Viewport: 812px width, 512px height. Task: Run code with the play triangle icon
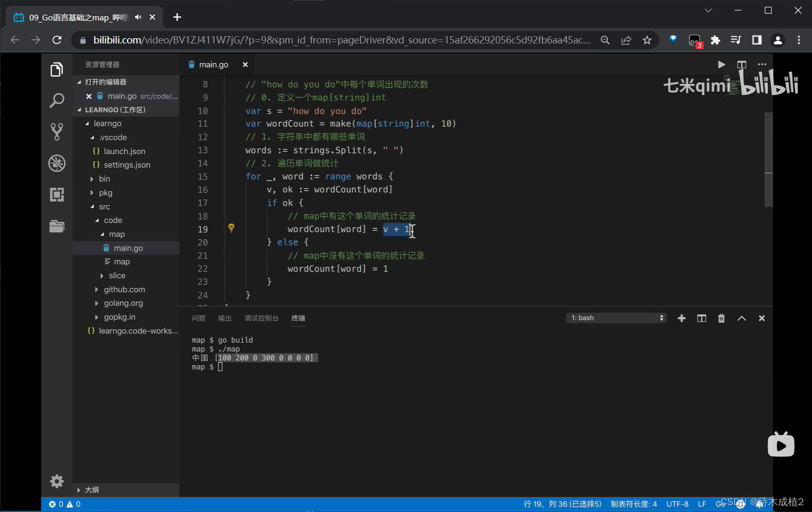(721, 64)
